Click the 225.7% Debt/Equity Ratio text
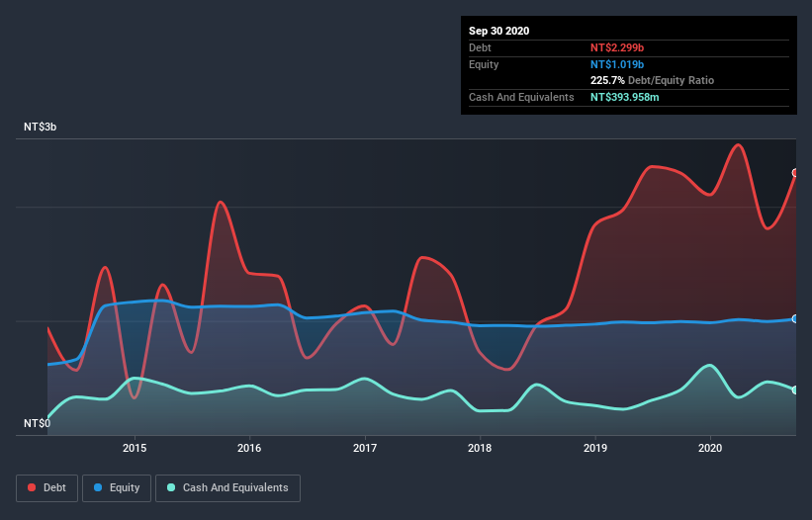 [x=652, y=81]
